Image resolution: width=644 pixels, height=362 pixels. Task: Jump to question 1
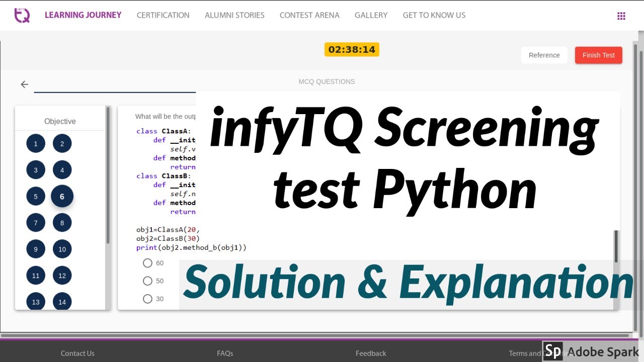point(36,144)
